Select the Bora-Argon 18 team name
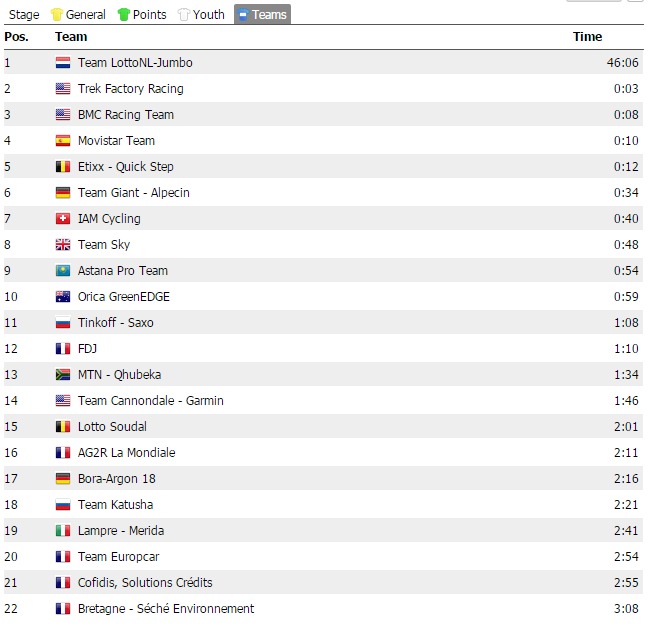Viewport: 648px width, 629px height. click(x=117, y=479)
